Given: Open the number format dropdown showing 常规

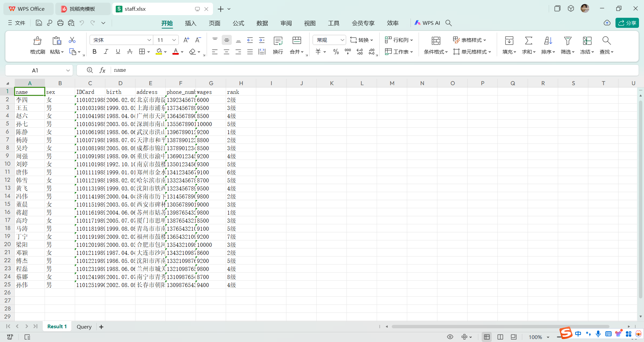Looking at the screenshot, I should click(x=342, y=40).
